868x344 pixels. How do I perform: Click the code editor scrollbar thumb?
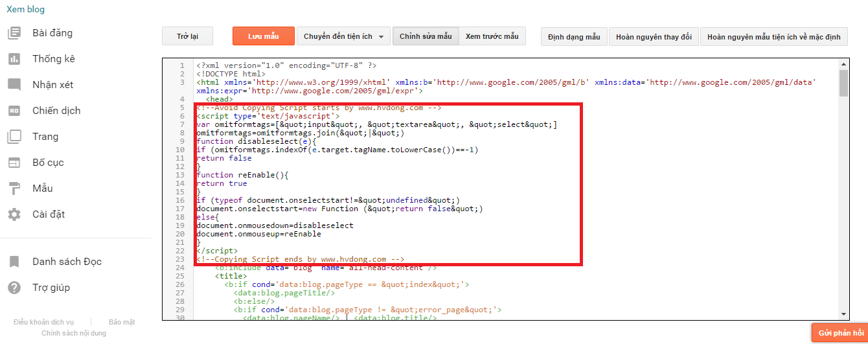(843, 82)
